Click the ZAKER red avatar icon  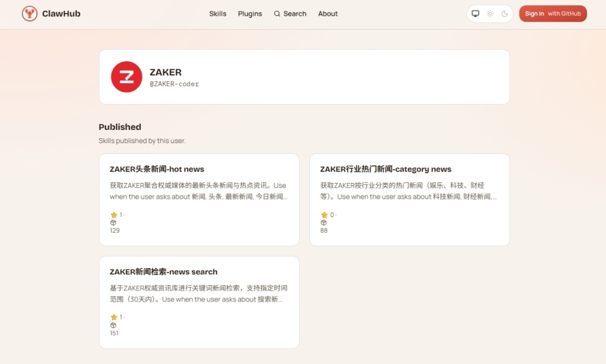click(126, 76)
